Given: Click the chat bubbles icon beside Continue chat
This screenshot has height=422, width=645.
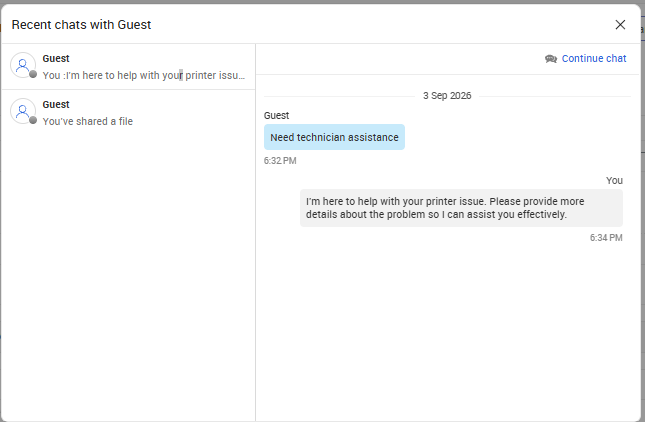Looking at the screenshot, I should click(x=551, y=59).
